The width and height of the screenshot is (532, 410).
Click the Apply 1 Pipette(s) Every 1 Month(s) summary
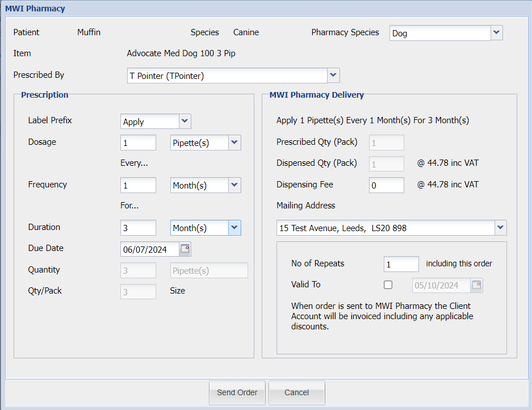coord(372,120)
